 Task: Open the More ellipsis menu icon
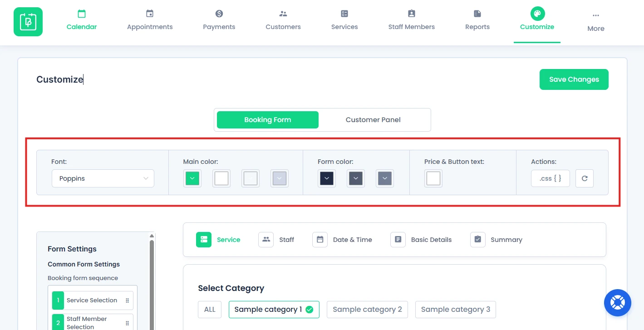click(596, 15)
